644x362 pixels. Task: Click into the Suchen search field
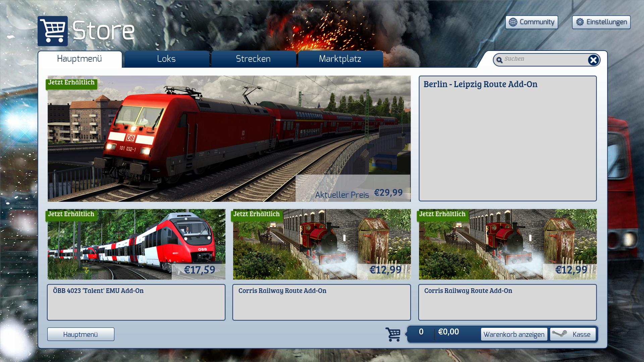click(x=543, y=59)
